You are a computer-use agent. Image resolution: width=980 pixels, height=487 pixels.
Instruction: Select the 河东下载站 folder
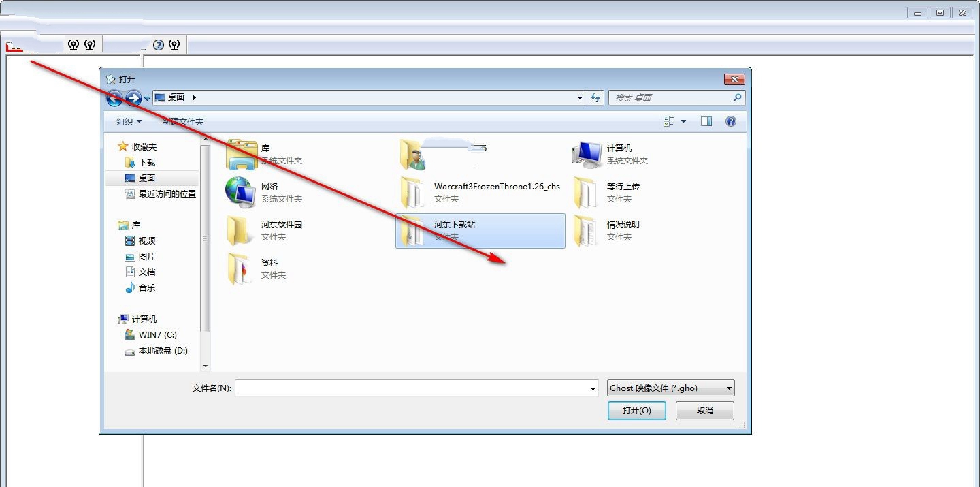point(480,231)
